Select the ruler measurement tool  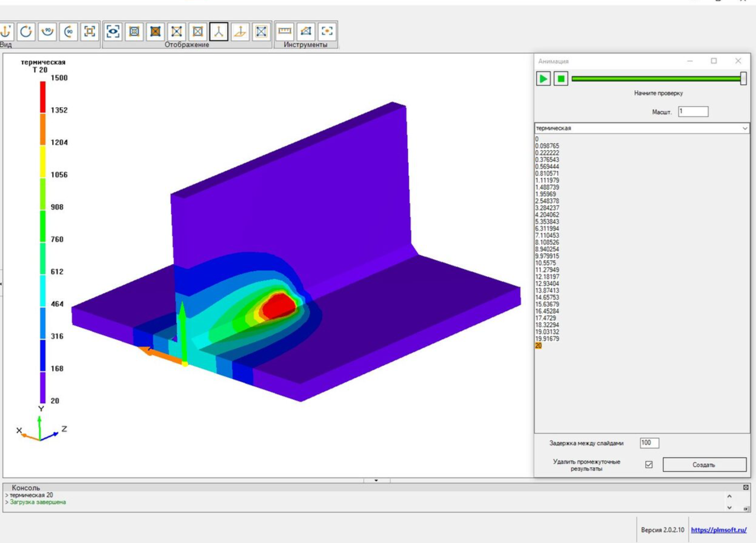285,31
